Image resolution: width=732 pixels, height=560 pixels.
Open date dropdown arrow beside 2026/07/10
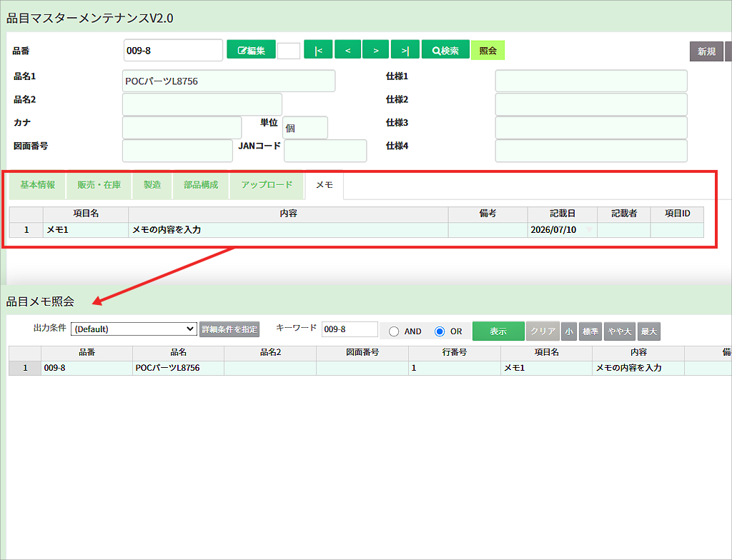[590, 229]
